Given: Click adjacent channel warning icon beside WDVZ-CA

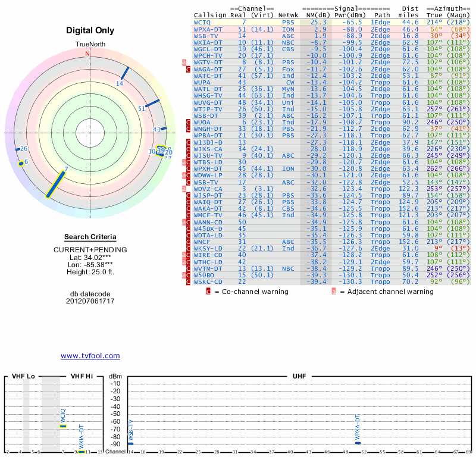Looking at the screenshot, I should 184,189.
